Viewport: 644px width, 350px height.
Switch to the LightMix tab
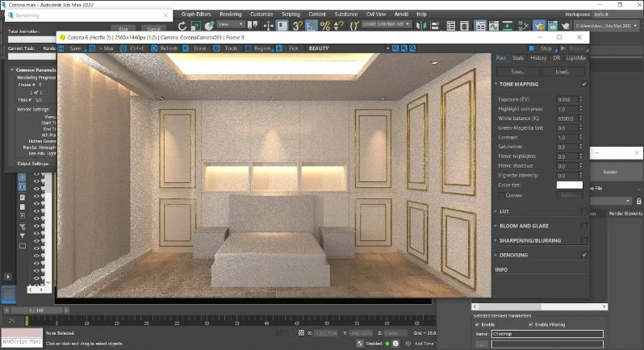tap(576, 58)
